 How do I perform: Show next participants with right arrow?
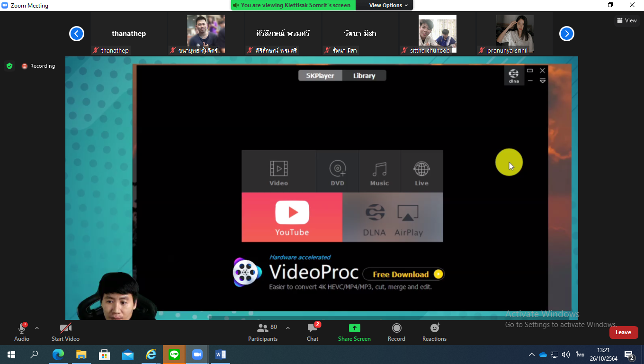[x=567, y=34]
